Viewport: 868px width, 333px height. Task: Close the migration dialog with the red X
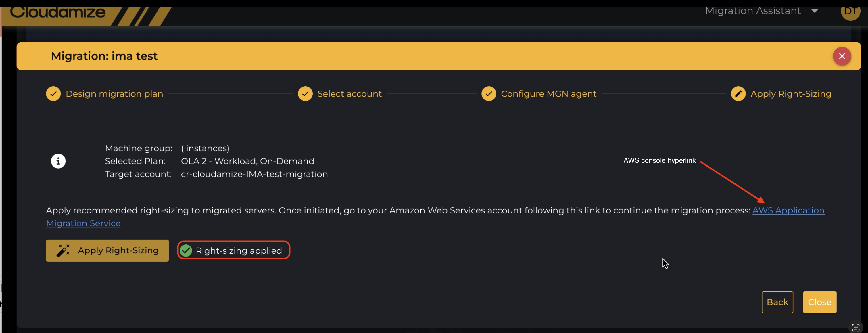[x=842, y=56]
